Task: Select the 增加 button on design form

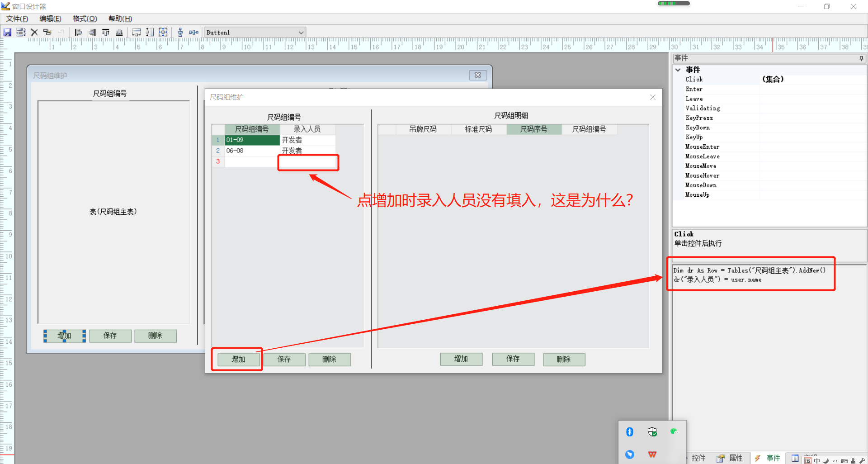Action: (65, 336)
